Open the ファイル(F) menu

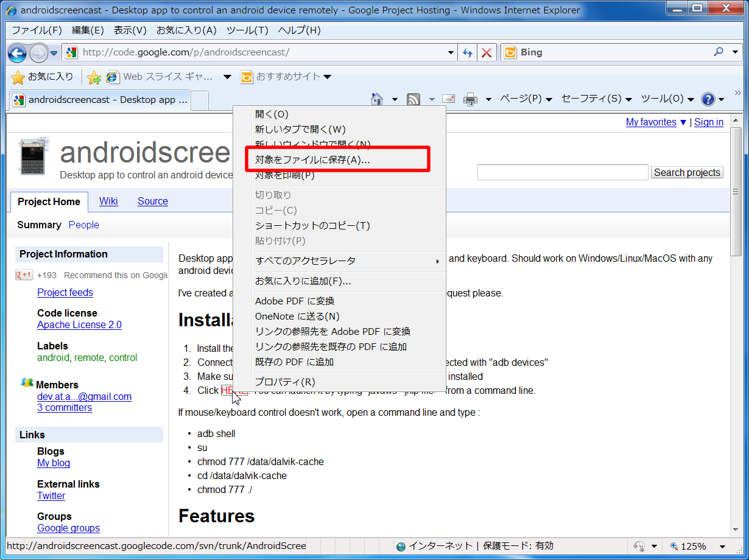click(38, 30)
